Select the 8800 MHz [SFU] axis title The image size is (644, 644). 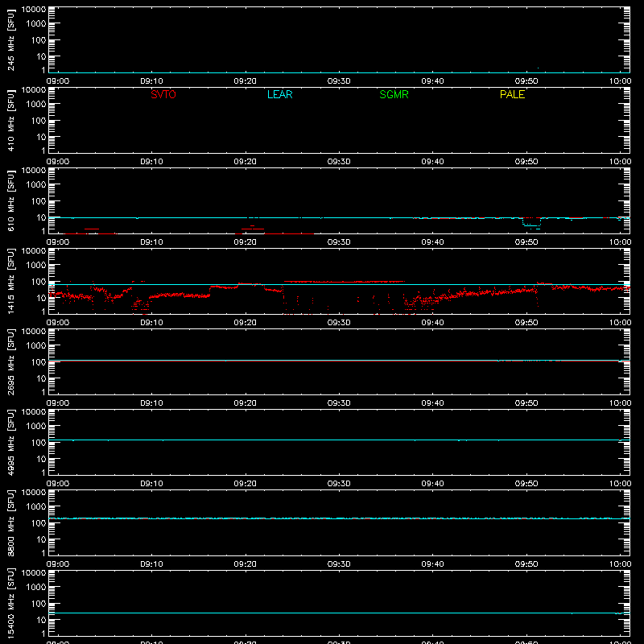click(x=10, y=523)
